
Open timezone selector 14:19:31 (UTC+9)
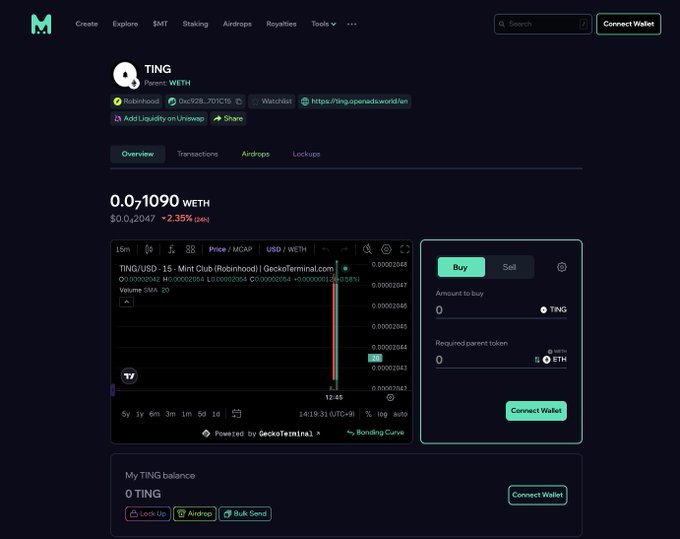[327, 414]
